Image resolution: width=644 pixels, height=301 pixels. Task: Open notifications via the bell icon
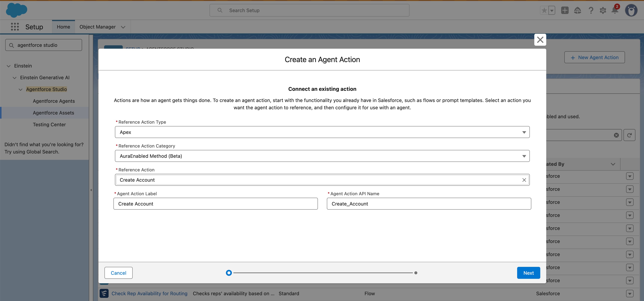pos(615,10)
